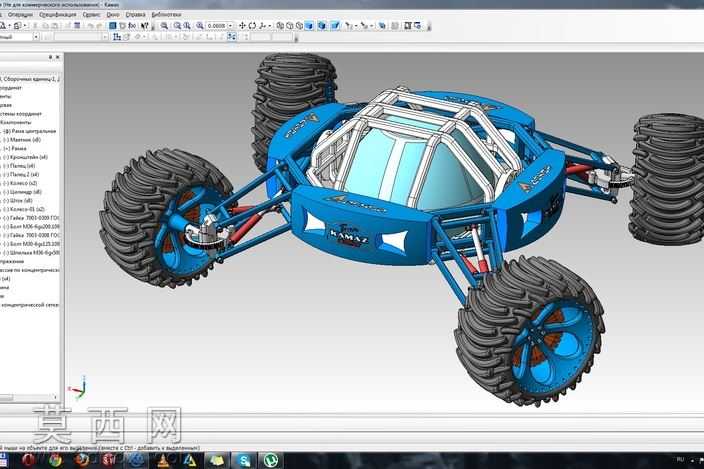Open Google Chrome from the taskbar
This screenshot has width=704, height=469.
tap(55, 460)
